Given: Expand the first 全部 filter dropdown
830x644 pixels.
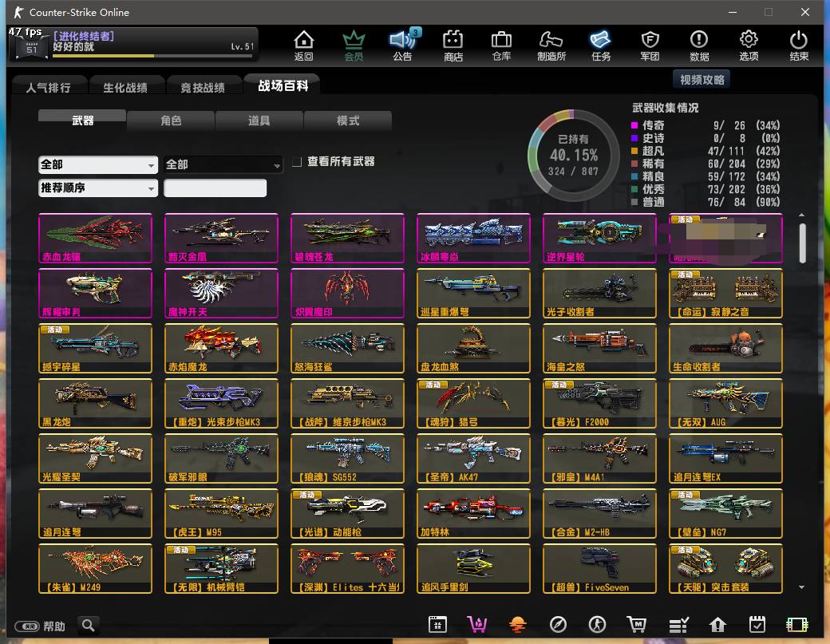Looking at the screenshot, I should pyautogui.click(x=97, y=164).
